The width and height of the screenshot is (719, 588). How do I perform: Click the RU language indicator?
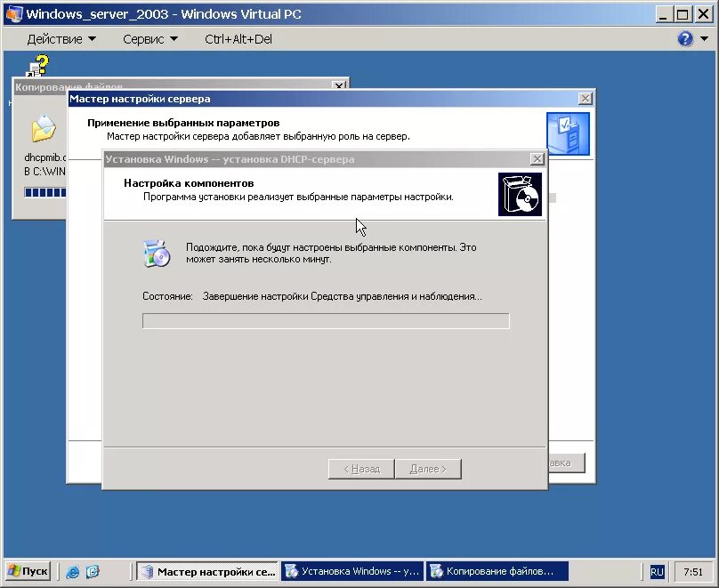click(x=657, y=572)
